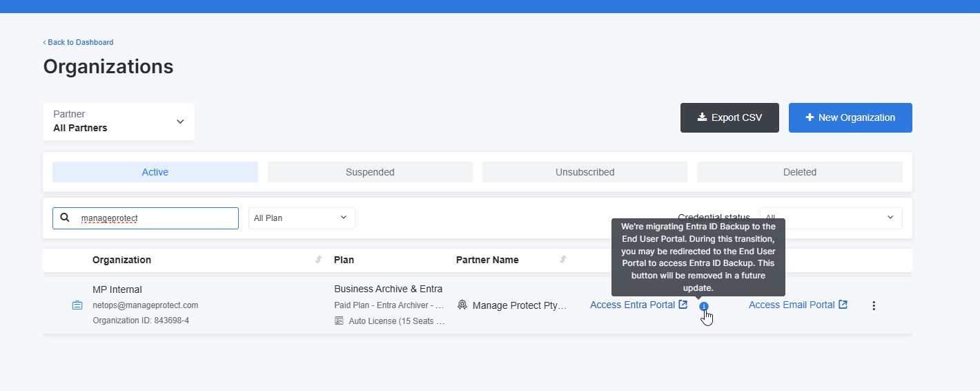Select the Deleted tab

tap(800, 172)
